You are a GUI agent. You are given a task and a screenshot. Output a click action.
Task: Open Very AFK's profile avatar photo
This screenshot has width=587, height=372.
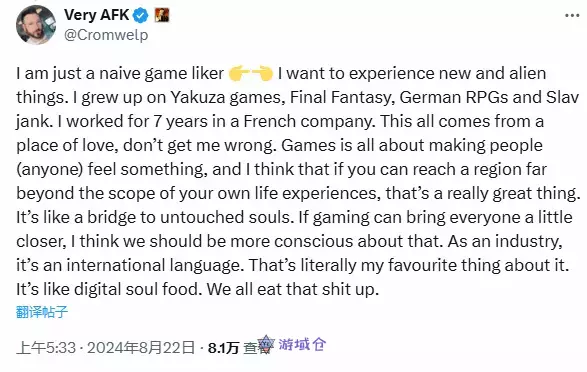36,25
